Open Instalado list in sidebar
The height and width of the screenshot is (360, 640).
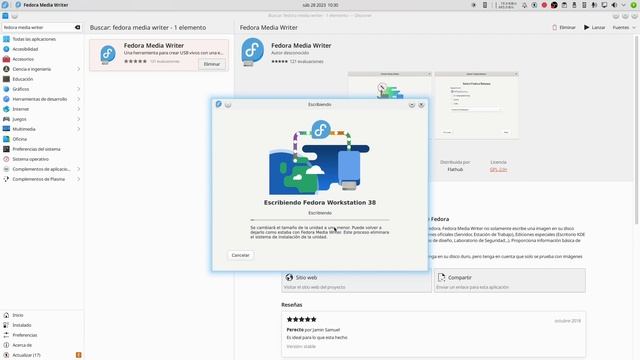pyautogui.click(x=41, y=325)
